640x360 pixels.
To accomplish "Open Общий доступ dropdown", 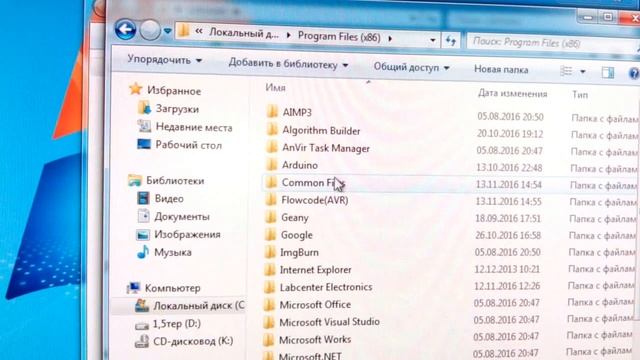I will [411, 67].
